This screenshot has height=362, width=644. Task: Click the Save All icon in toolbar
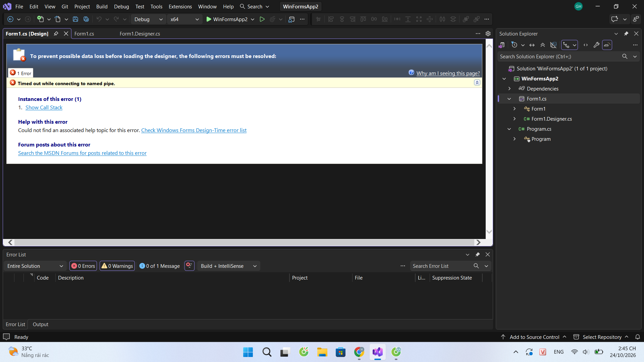point(86,19)
